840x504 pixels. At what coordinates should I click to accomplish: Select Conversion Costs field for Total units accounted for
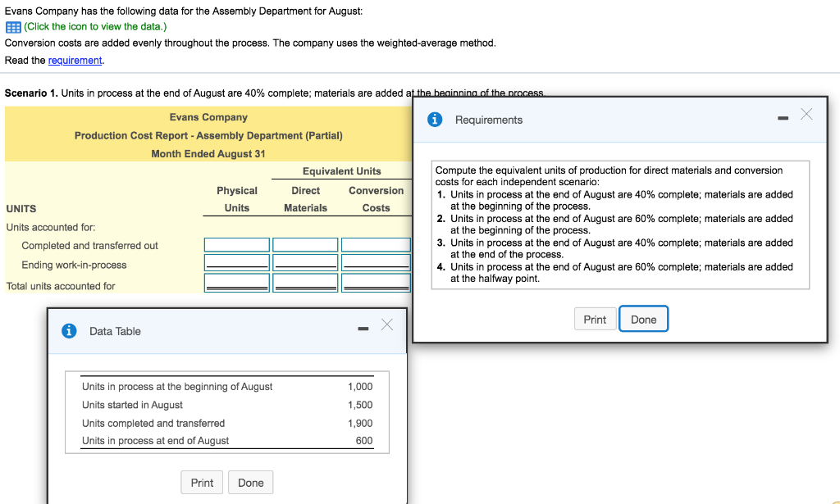pos(376,283)
